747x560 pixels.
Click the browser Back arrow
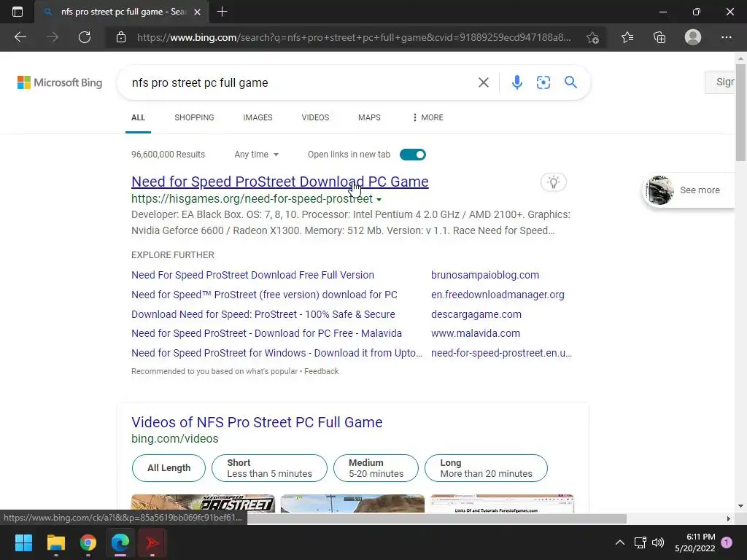click(20, 37)
